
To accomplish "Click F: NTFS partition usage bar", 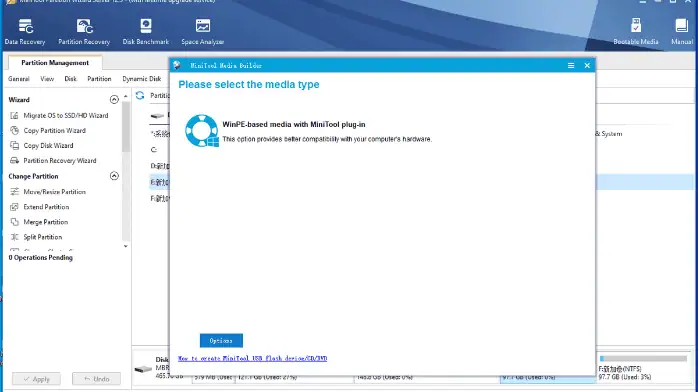I will (x=643, y=359).
